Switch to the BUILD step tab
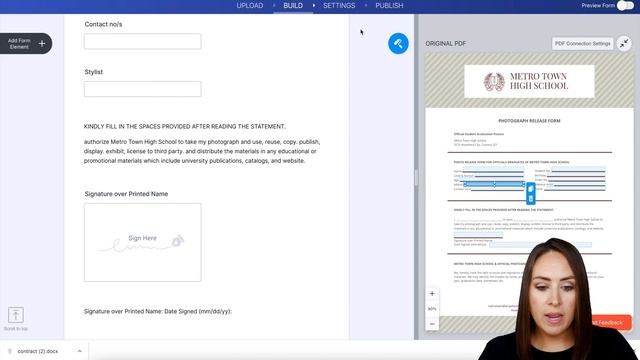This screenshot has width=640, height=360. point(293,6)
